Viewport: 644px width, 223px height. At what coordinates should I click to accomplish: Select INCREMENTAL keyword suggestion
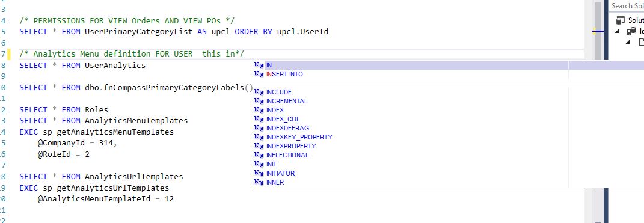coord(287,101)
